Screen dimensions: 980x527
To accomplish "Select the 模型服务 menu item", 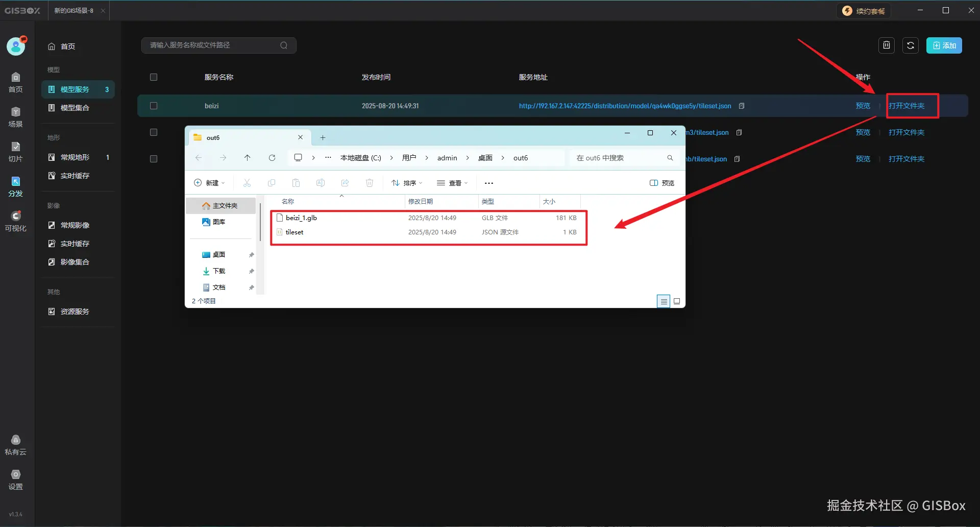I will coord(78,89).
